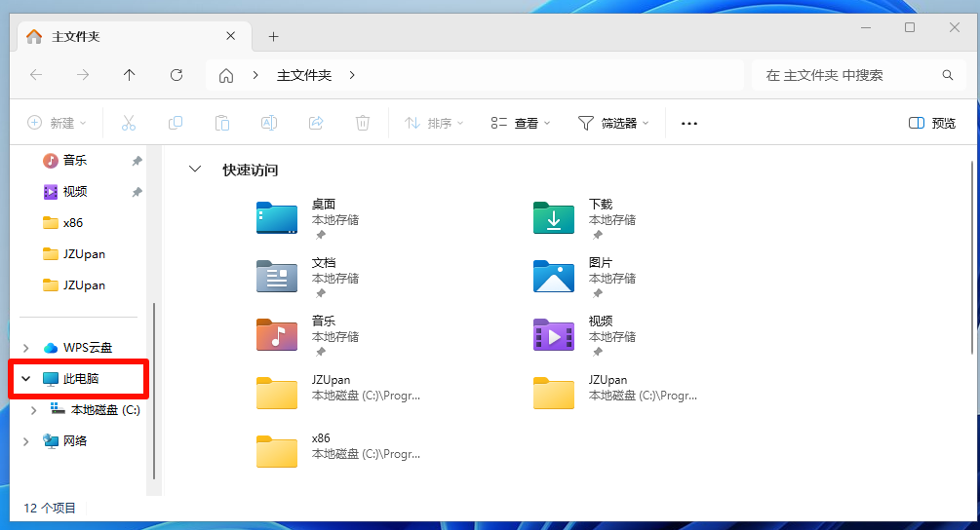
Task: Click chevron after home icon in address bar
Action: (x=255, y=75)
